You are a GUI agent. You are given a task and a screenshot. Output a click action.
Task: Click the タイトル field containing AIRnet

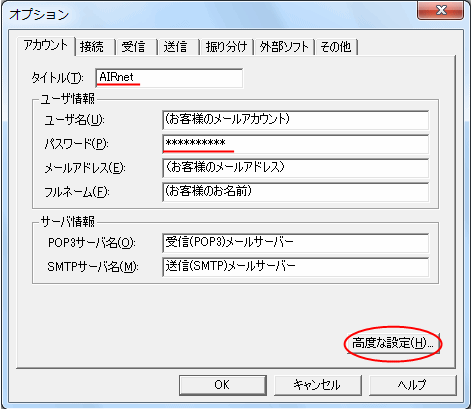[x=169, y=78]
